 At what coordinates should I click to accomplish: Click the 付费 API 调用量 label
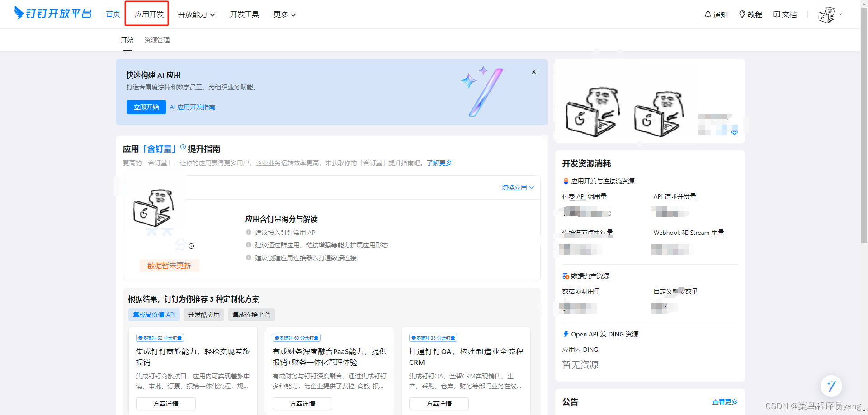click(584, 196)
